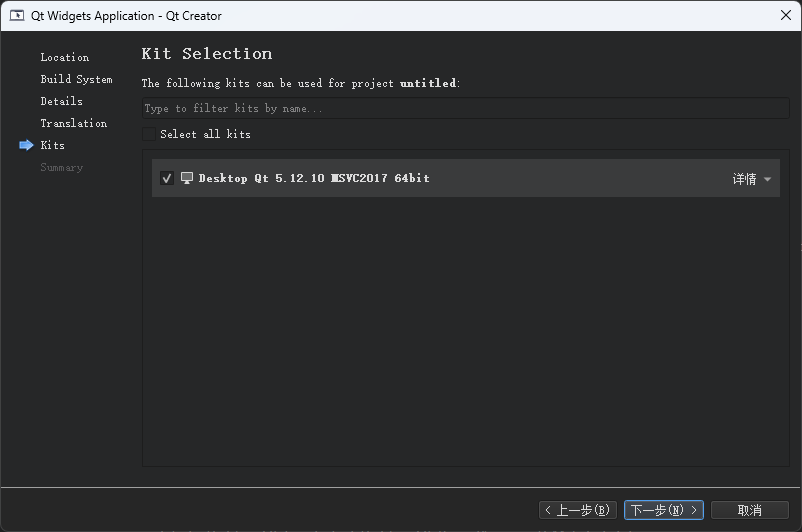This screenshot has height=532, width=802.
Task: Go to the Details wizard step
Action: click(x=61, y=101)
